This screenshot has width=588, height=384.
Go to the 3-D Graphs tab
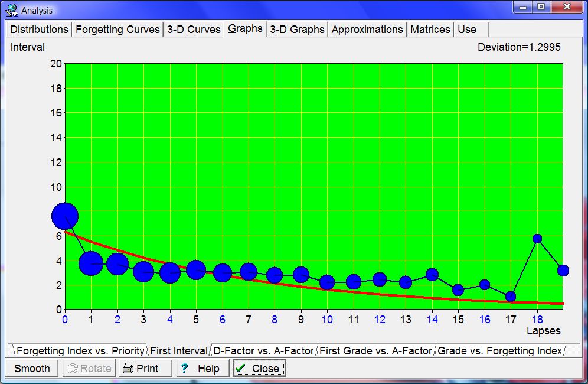tap(297, 30)
